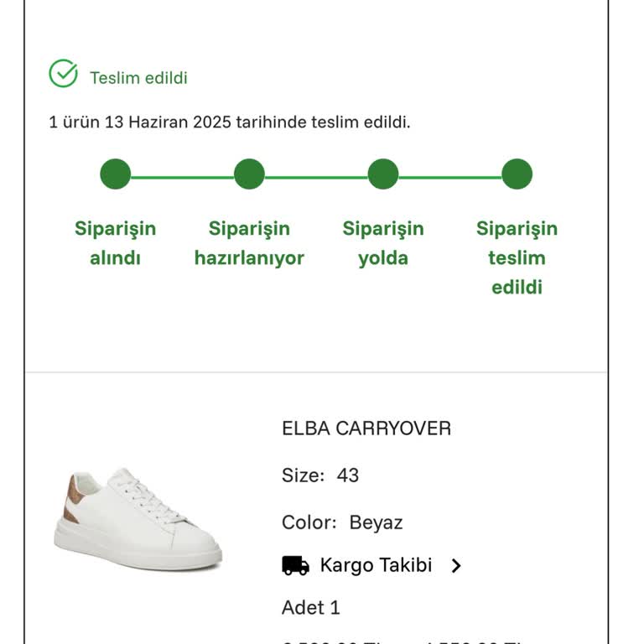Viewport: 644px width, 644px height.
Task: Open the ELBA CARRYOVER product title
Action: 366,428
